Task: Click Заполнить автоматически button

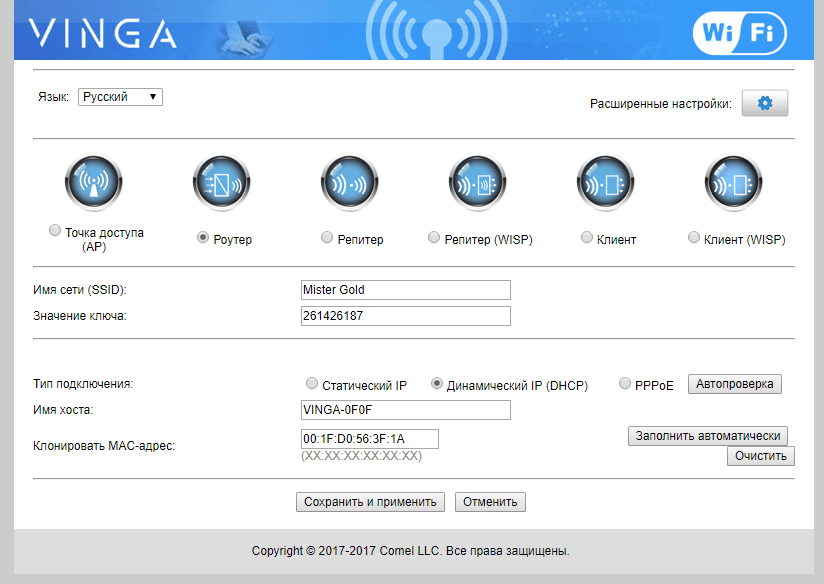Action: point(708,436)
